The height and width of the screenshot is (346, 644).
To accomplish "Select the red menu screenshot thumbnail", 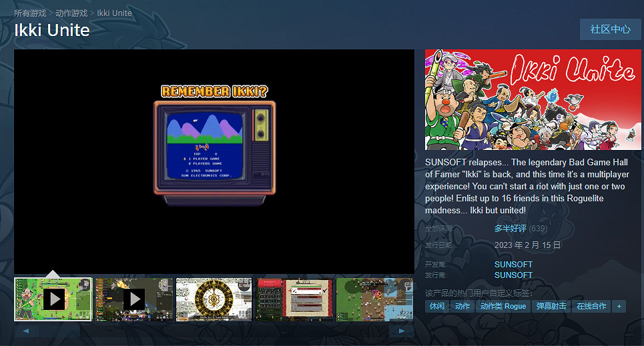I will (294, 299).
